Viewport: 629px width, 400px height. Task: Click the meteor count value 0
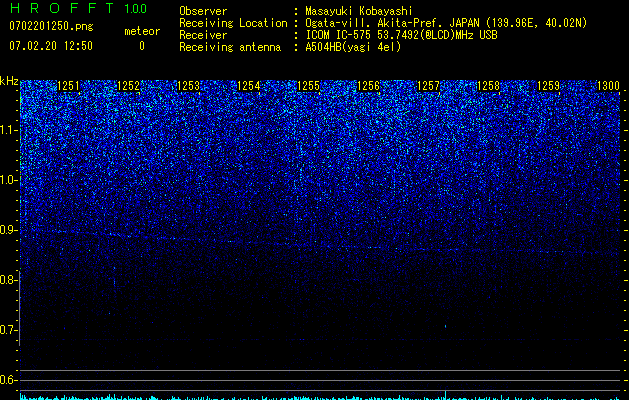coord(142,46)
